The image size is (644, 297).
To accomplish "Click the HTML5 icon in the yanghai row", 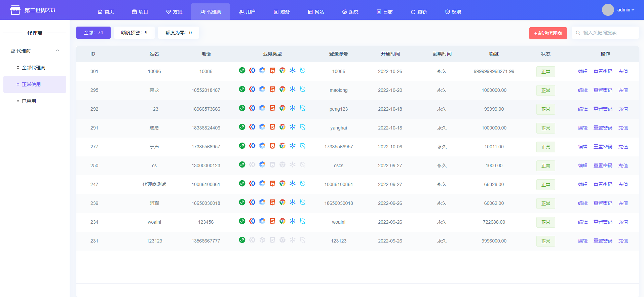I will coord(272,127).
